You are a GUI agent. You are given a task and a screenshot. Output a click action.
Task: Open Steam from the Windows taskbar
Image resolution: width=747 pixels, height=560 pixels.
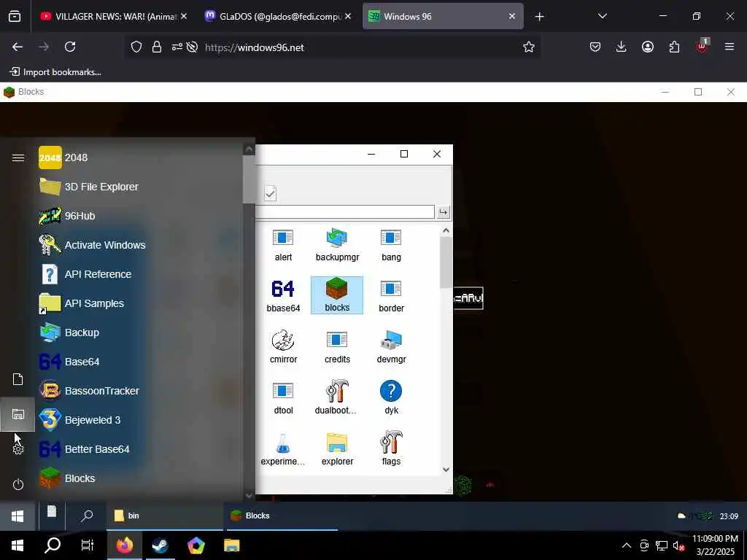(x=160, y=545)
